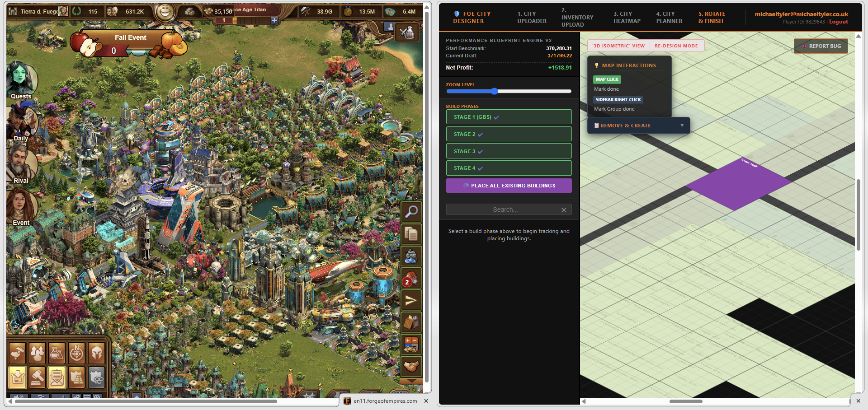The width and height of the screenshot is (868, 410).
Task: Switch to Re-Design Mode
Action: point(676,46)
